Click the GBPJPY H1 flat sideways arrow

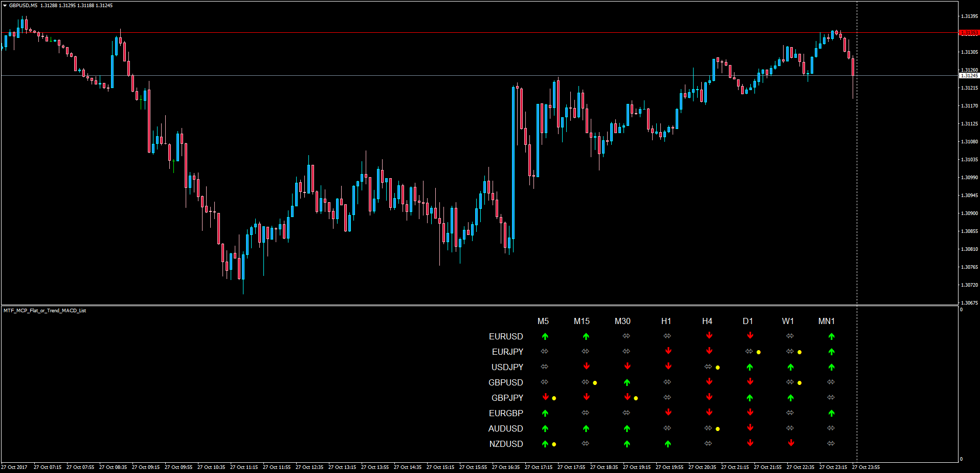(667, 397)
